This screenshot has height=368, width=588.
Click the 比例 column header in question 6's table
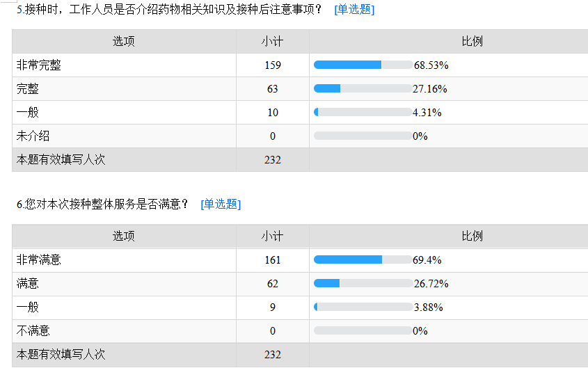tap(472, 236)
